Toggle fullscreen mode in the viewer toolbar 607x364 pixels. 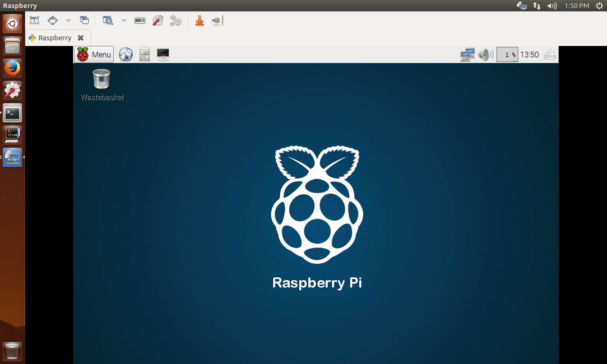coord(34,20)
